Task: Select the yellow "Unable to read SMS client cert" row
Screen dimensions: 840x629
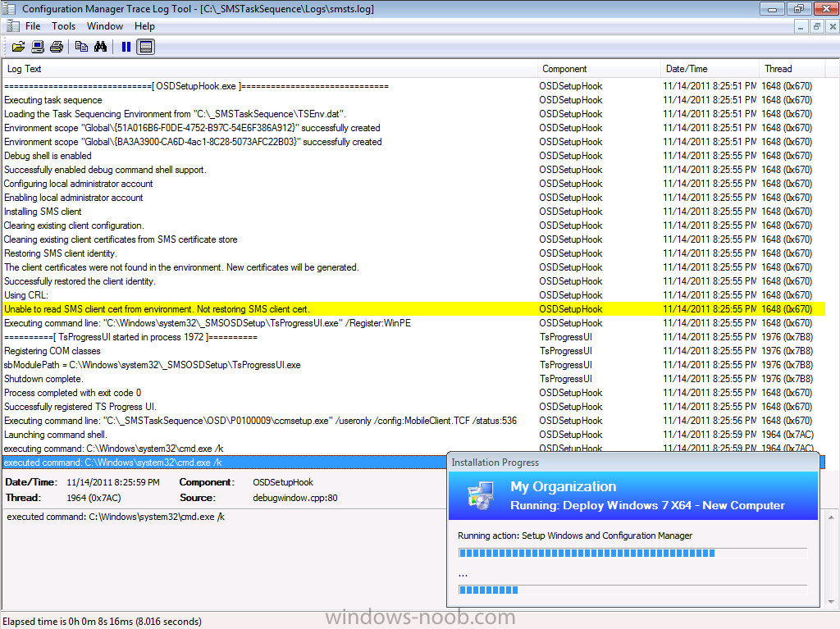Action: point(414,309)
